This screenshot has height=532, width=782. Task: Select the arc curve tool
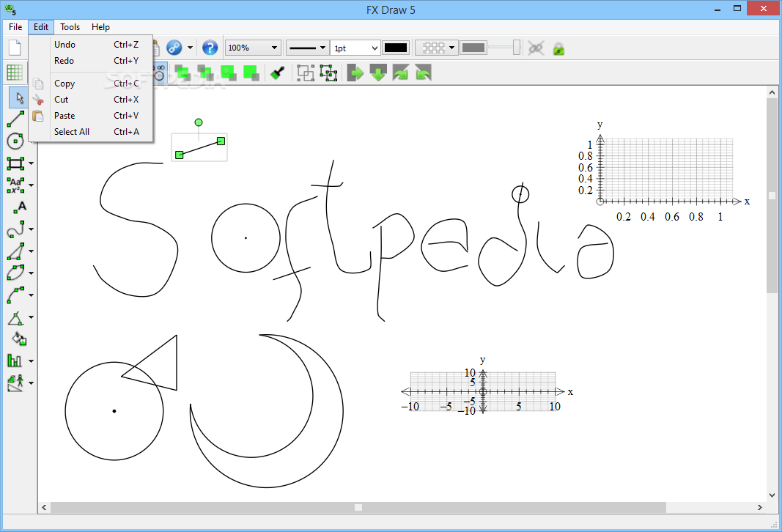(15, 295)
